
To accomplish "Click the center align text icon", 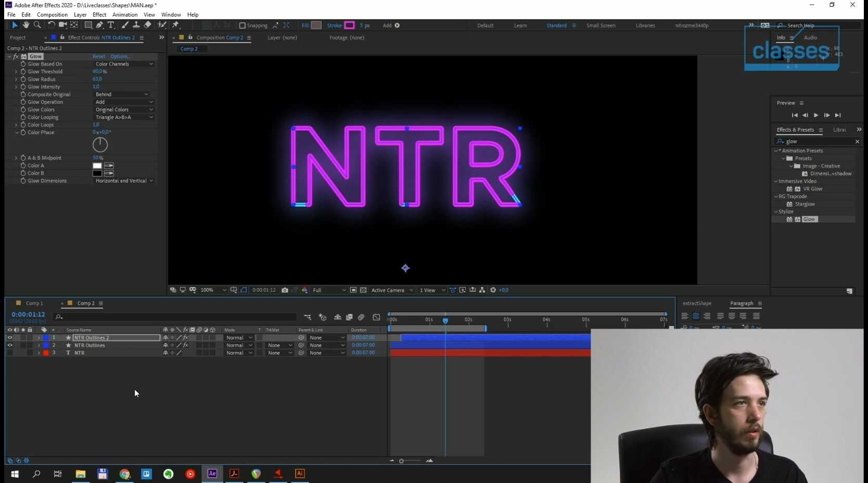I will click(696, 316).
